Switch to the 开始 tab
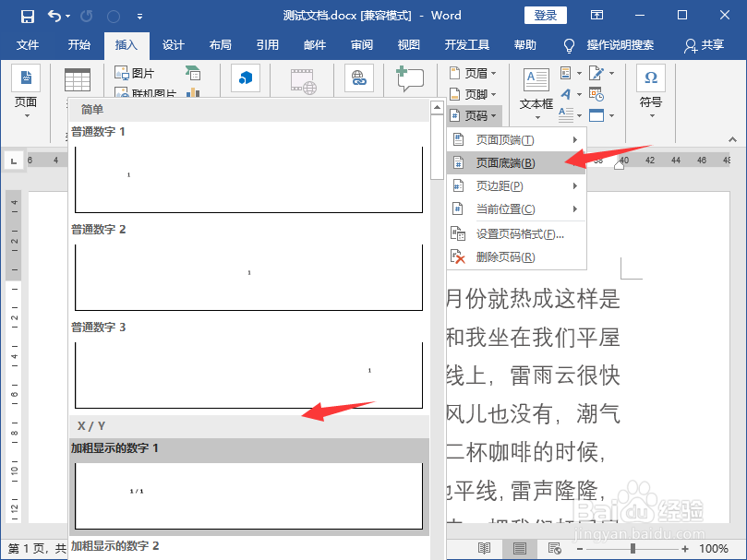 (79, 45)
